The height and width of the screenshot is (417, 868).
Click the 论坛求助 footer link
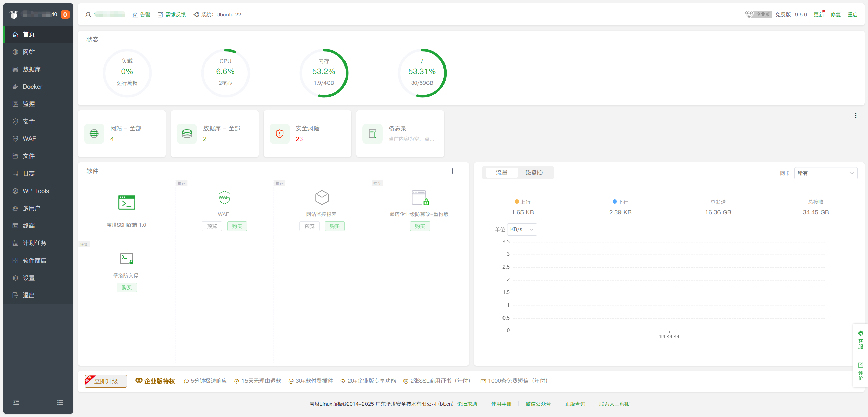tap(467, 404)
